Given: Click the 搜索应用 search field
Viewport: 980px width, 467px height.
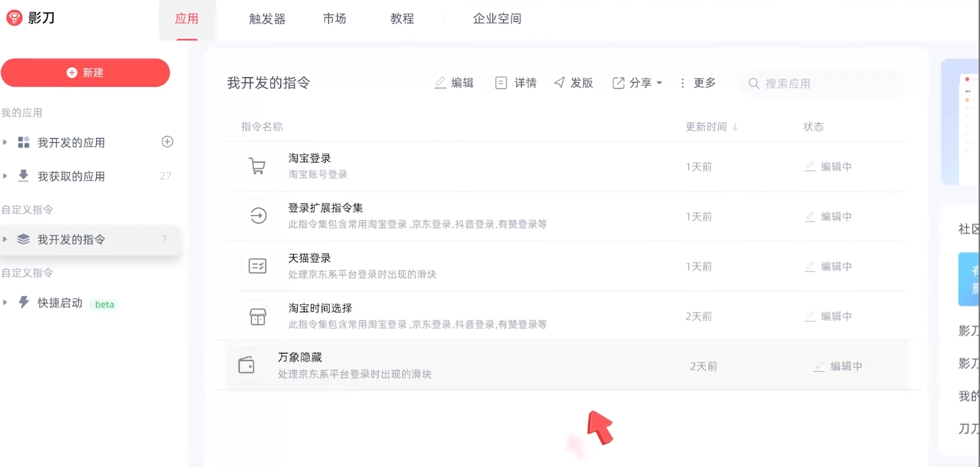Looking at the screenshot, I should coord(821,83).
